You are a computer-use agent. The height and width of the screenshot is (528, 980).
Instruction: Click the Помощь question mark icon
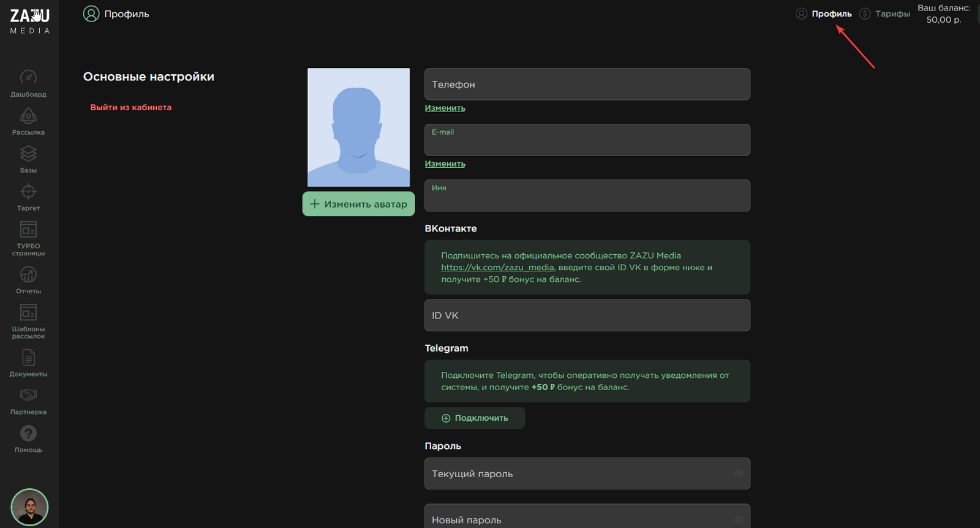click(28, 434)
